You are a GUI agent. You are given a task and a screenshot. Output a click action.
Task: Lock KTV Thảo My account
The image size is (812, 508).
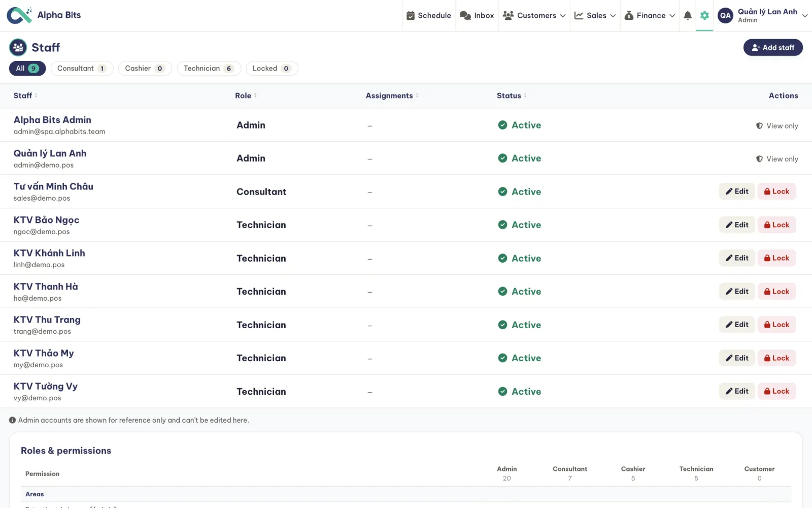click(x=776, y=358)
